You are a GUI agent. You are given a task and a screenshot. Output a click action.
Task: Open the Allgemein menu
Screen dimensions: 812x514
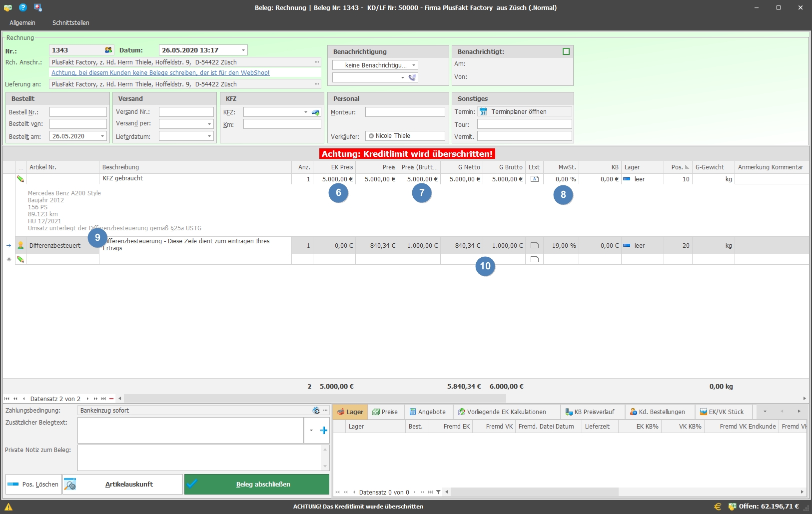coord(22,22)
